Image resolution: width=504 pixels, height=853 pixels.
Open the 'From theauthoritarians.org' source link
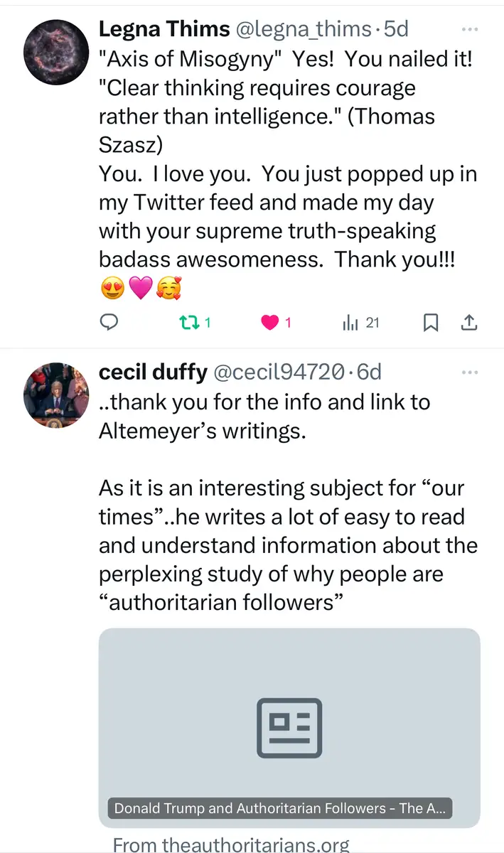231,844
